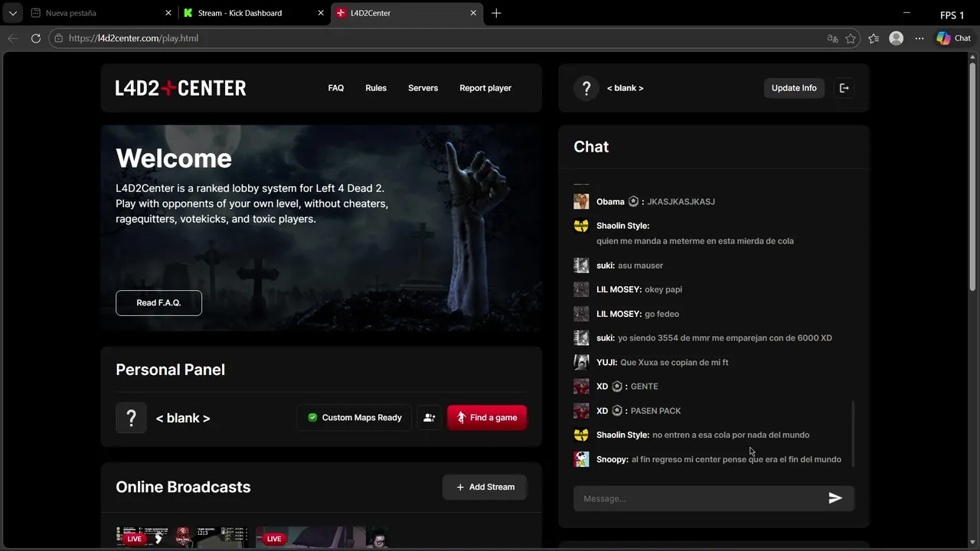Click the Update Info button
The width and height of the screenshot is (980, 551).
coord(794,88)
